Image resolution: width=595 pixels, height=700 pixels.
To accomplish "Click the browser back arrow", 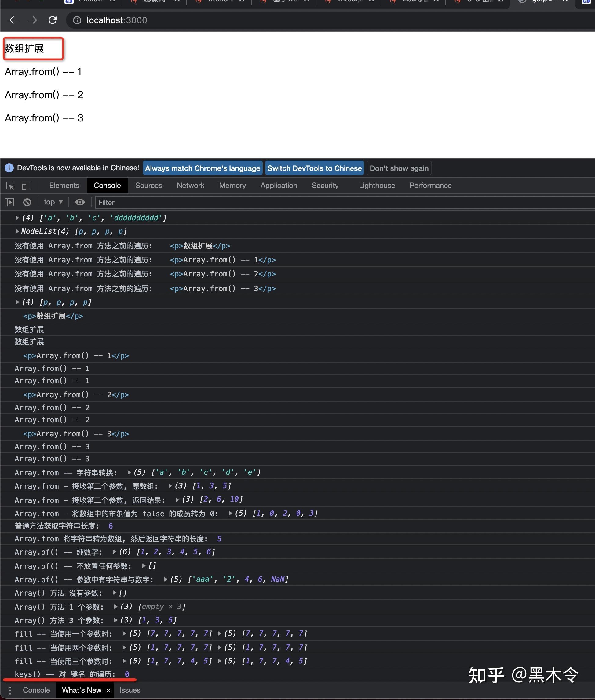I will point(13,20).
